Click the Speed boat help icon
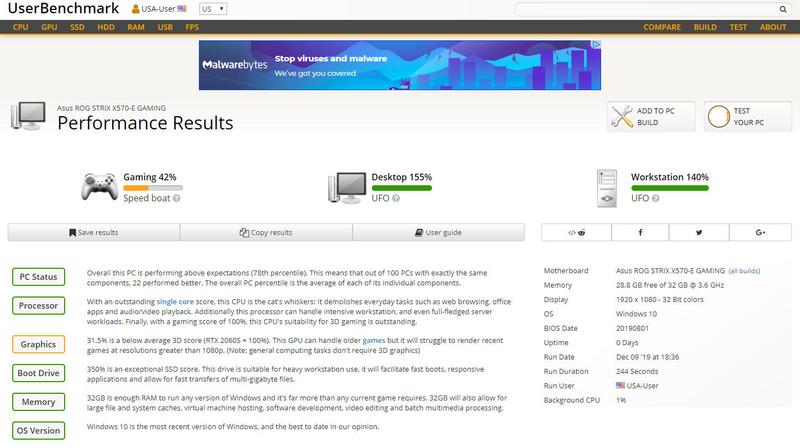 [x=177, y=198]
